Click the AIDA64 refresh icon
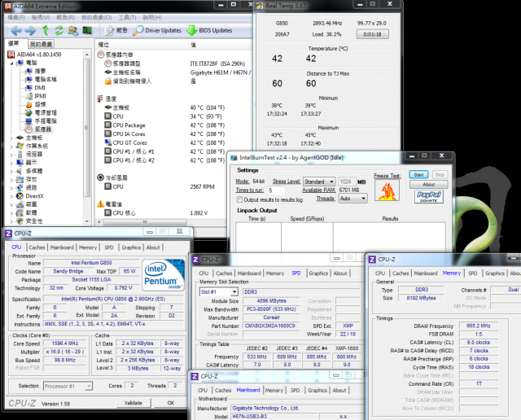Image resolution: width=521 pixels, height=420 pixels. [x=59, y=31]
